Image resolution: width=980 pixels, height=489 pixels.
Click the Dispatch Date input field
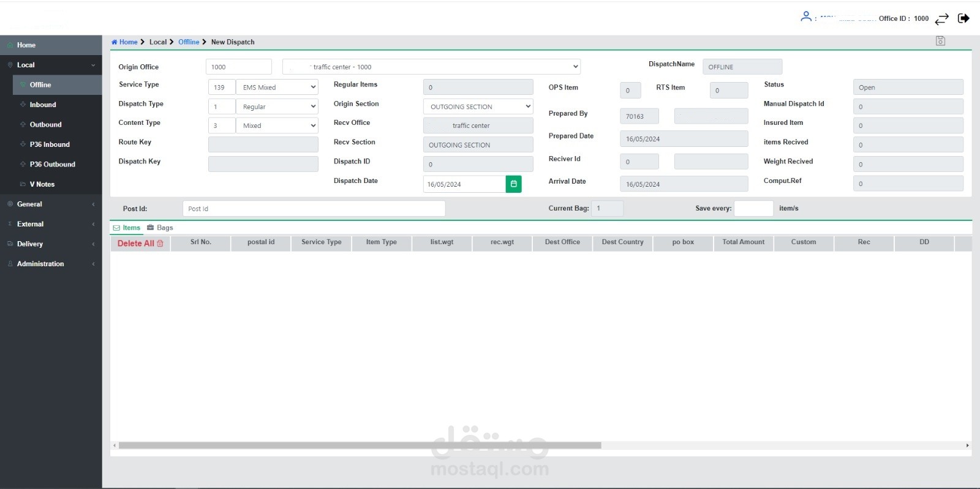pos(464,184)
